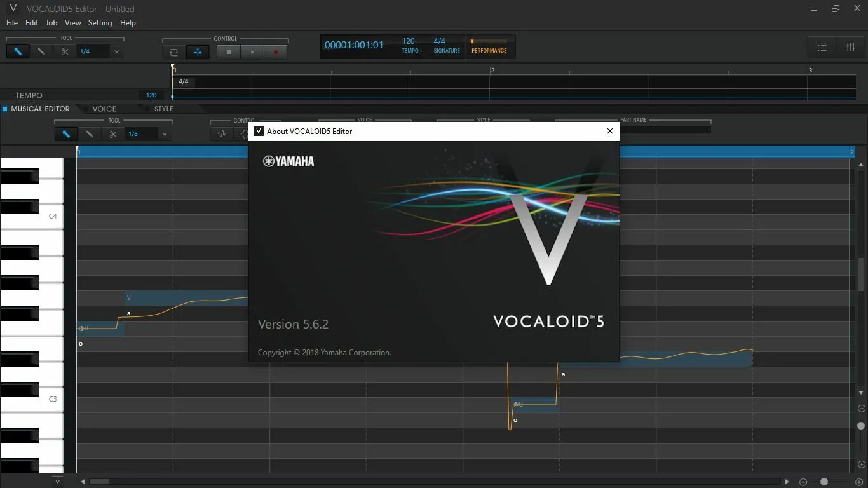Expand the chevron below the piano keyboard
The width and height of the screenshot is (868, 488).
click(57, 482)
